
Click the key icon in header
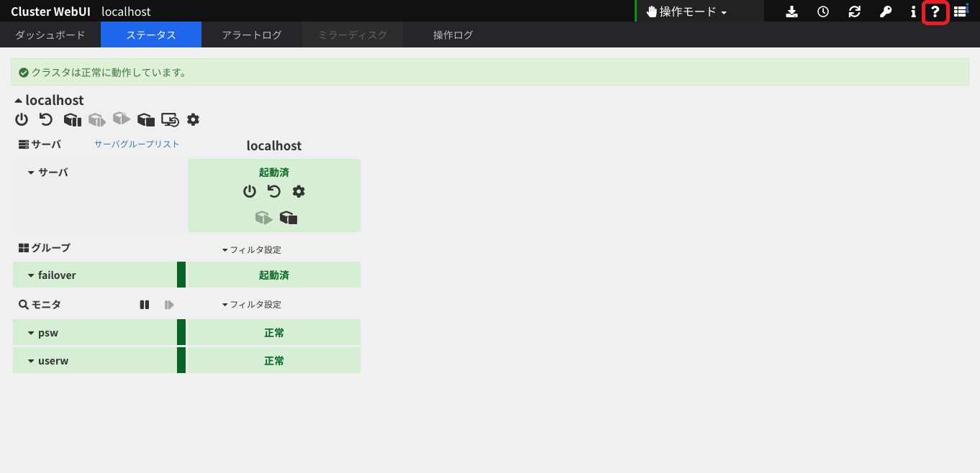click(x=885, y=12)
